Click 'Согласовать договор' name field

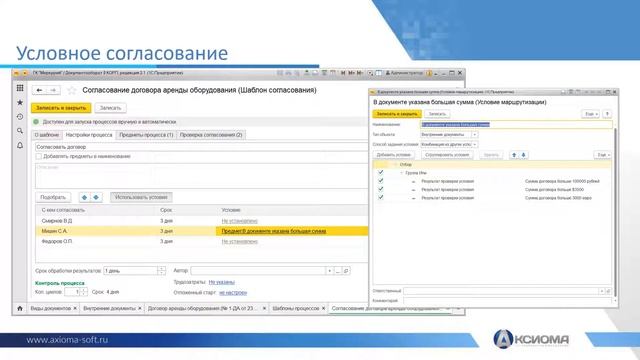pos(201,147)
